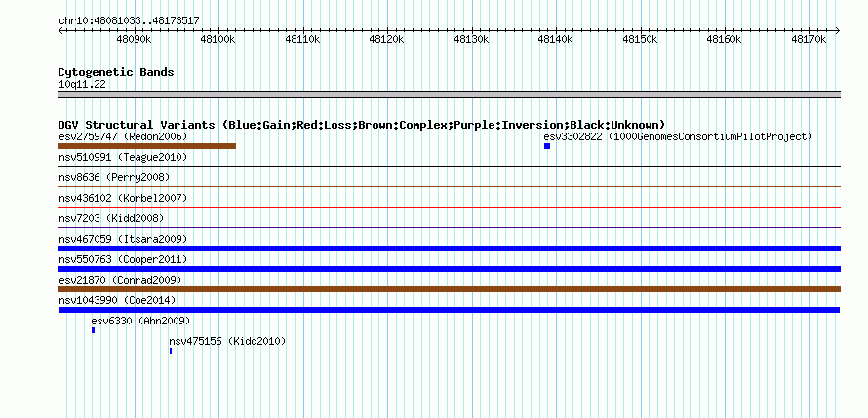Click the 48170k ruler tick label

pos(809,40)
